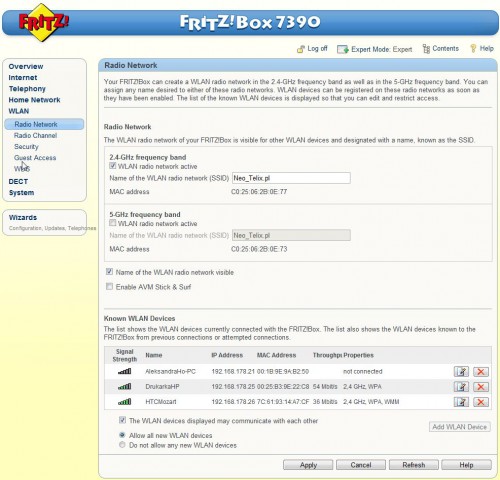Delete the HTCMozart device entry

pyautogui.click(x=481, y=402)
